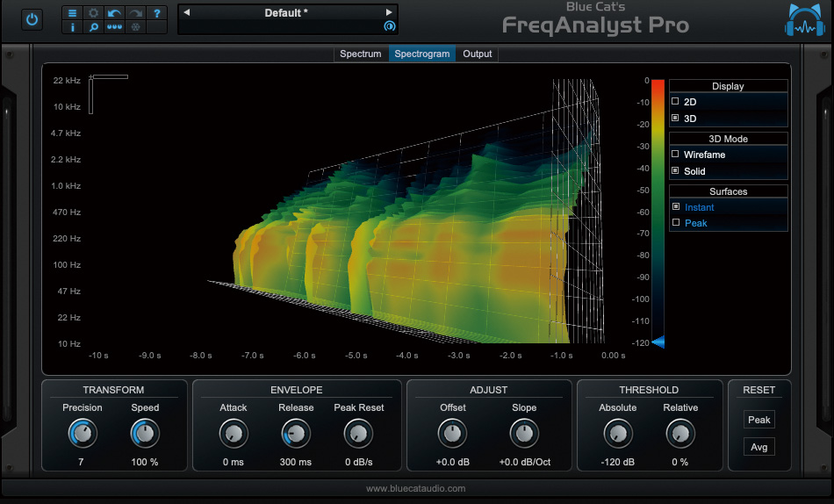Click the Peak Reset knob
The width and height of the screenshot is (834, 504).
pos(358,433)
